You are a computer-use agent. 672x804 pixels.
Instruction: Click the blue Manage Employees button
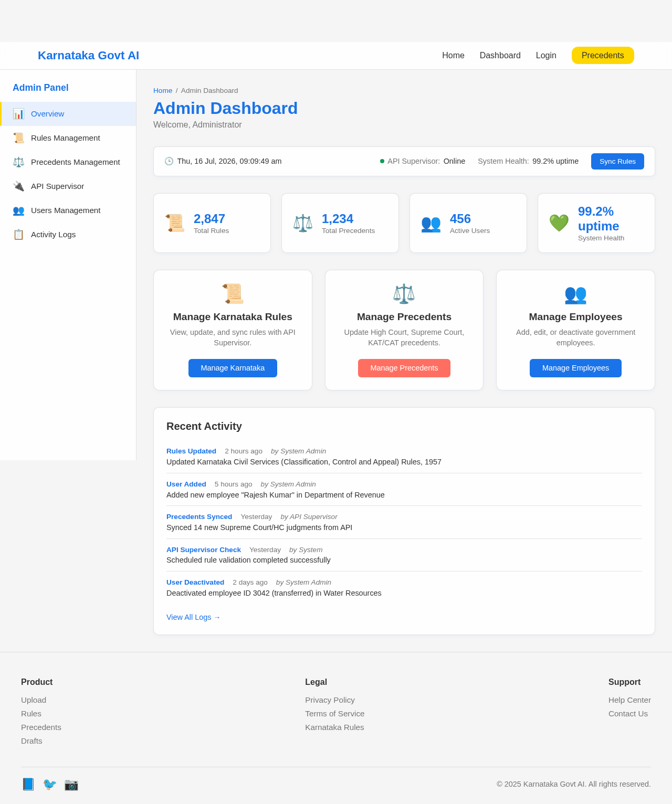(x=575, y=368)
